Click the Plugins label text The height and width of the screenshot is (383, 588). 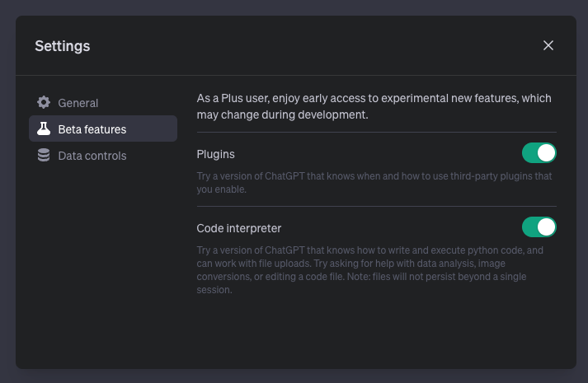point(215,154)
